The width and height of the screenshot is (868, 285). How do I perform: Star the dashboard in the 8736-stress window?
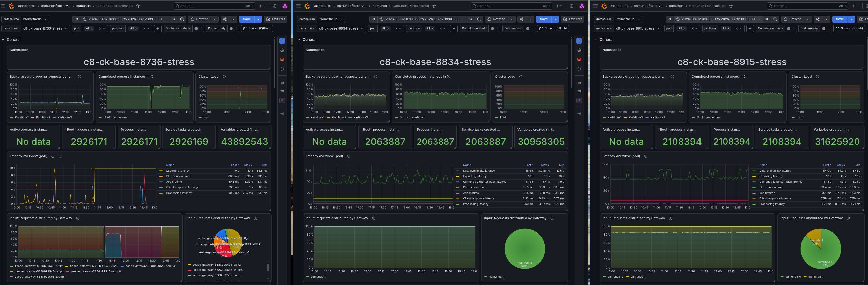click(x=137, y=6)
